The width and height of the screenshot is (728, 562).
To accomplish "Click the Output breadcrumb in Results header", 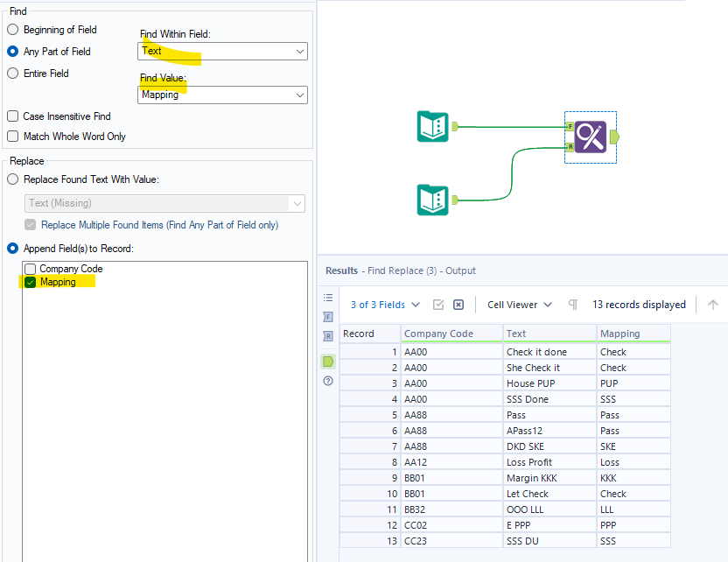I will point(460,270).
